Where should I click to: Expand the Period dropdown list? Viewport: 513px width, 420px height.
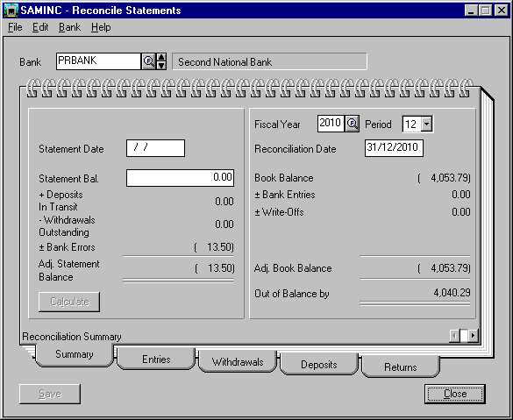coord(426,124)
